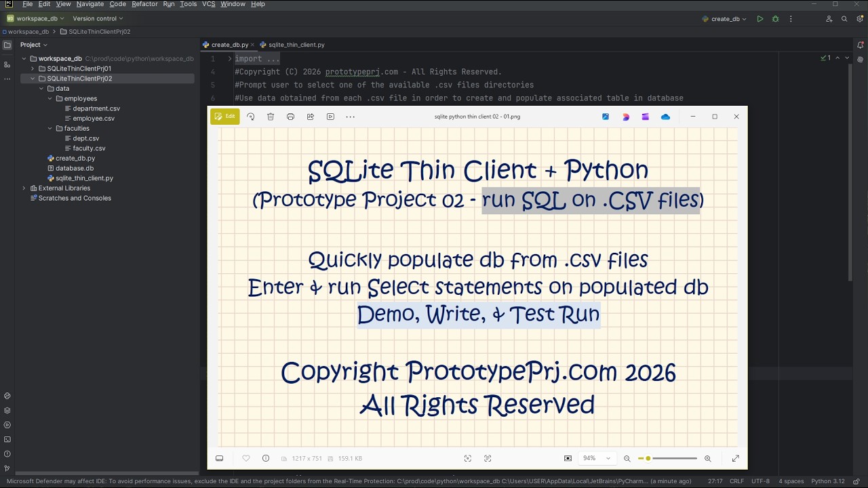The width and height of the screenshot is (868, 488).
Task: Toggle fit-to-window zoom icon in Photos
Action: tap(568, 459)
